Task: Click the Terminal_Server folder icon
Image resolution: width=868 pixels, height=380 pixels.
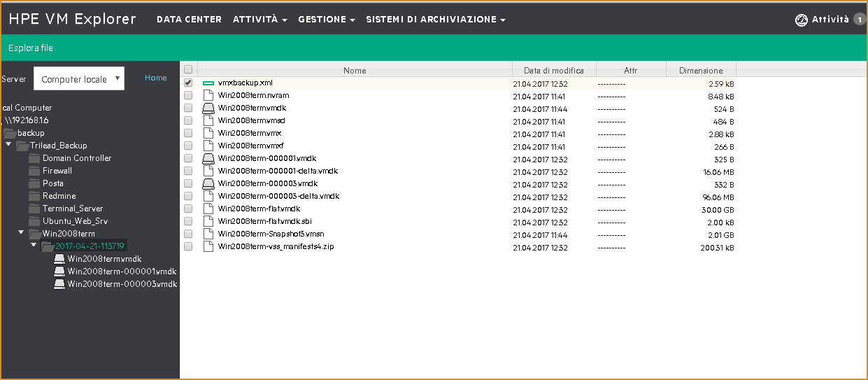Action: [x=34, y=209]
